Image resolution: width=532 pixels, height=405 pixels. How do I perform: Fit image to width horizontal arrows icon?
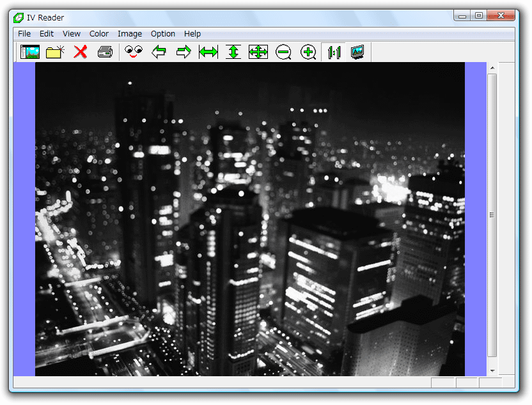(x=208, y=52)
